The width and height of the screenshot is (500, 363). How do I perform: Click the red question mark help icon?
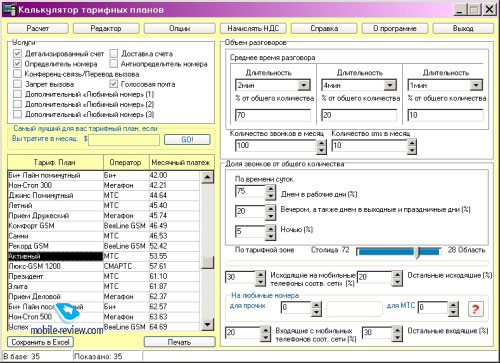[x=475, y=309]
